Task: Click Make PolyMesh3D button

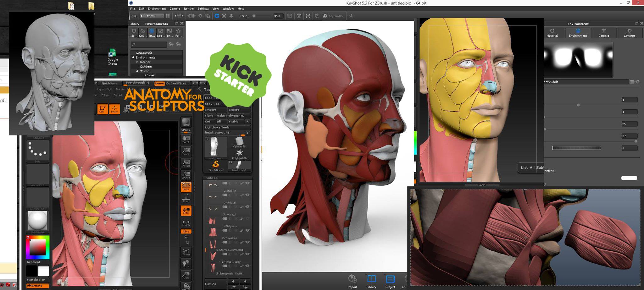Action: point(233,116)
